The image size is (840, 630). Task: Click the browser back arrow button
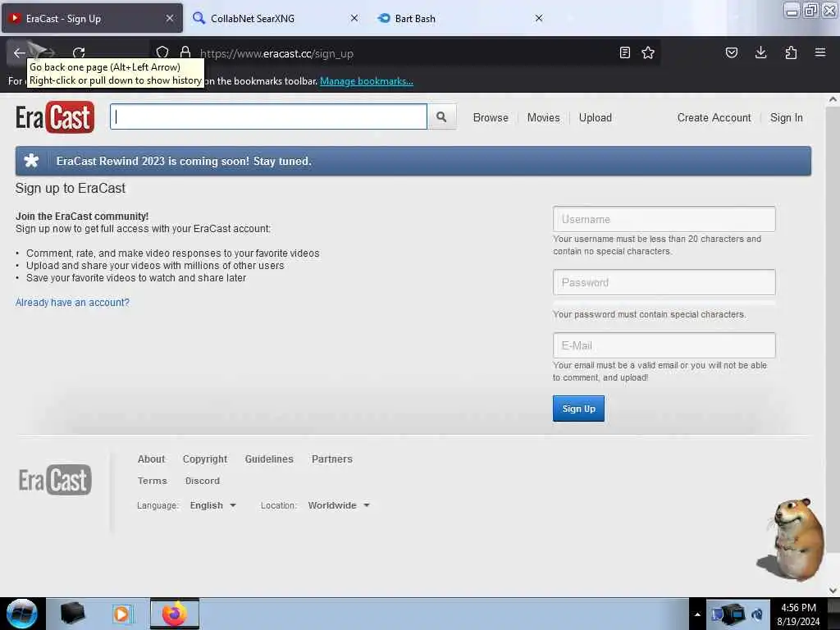[20, 53]
